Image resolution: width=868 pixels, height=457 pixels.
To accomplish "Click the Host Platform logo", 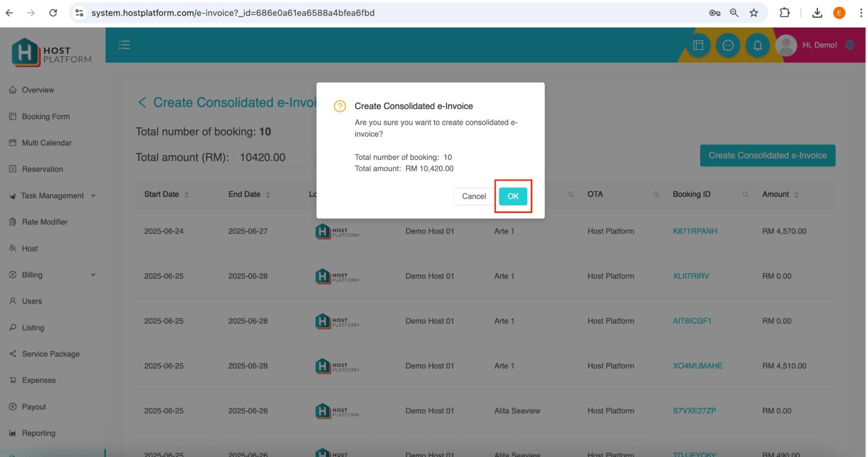I will [52, 52].
